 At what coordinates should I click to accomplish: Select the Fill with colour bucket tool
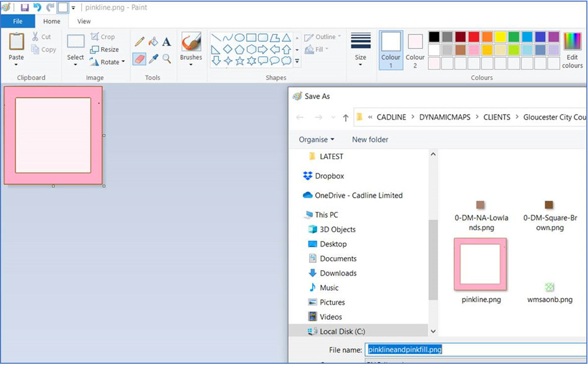click(x=153, y=42)
